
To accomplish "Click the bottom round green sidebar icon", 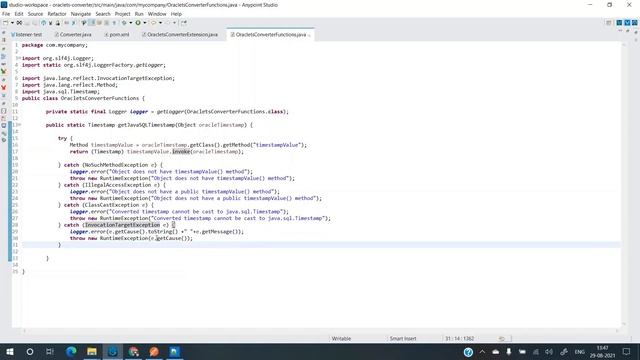I will click(4, 140).
